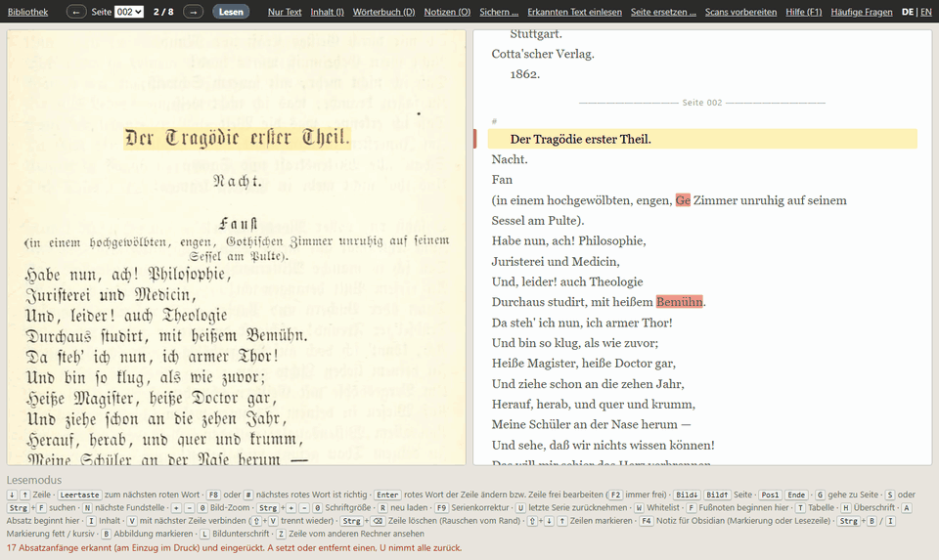Click the B key hint for Abbildung markieren
939x560 pixels.
(x=106, y=534)
